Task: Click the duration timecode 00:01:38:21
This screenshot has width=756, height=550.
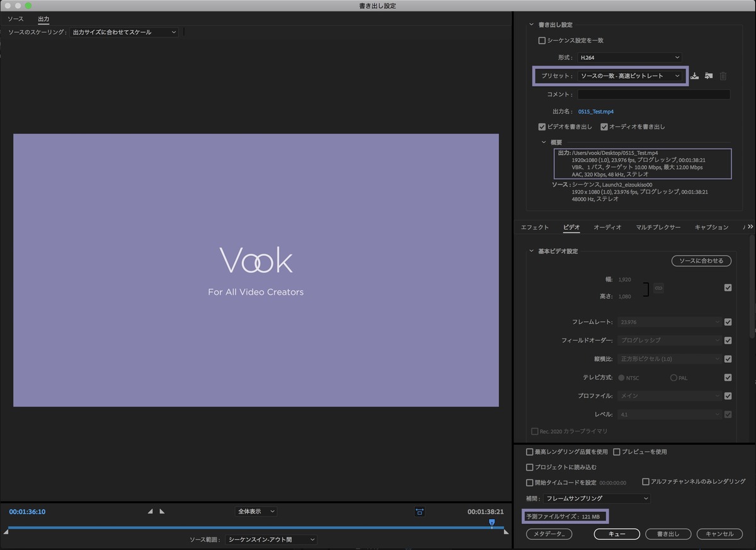Action: click(x=486, y=512)
